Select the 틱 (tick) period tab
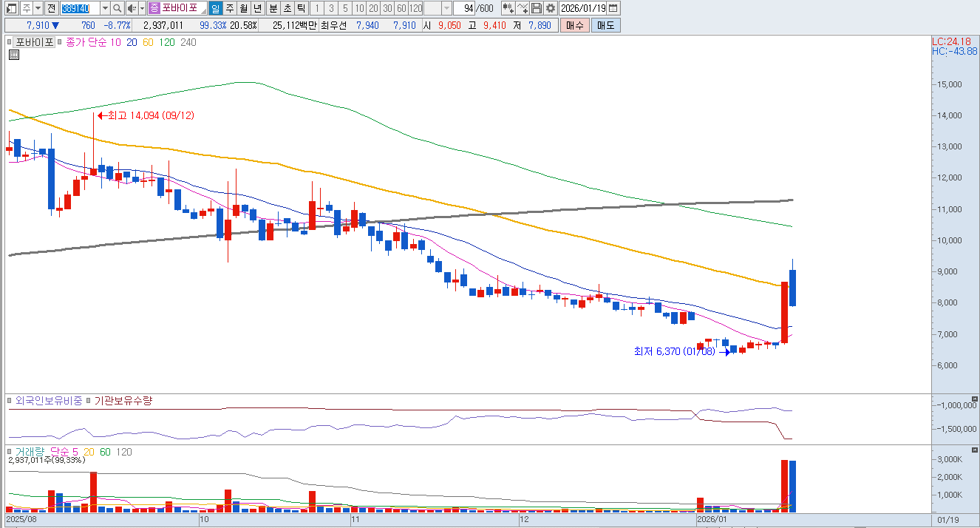980x528 pixels. [x=300, y=8]
